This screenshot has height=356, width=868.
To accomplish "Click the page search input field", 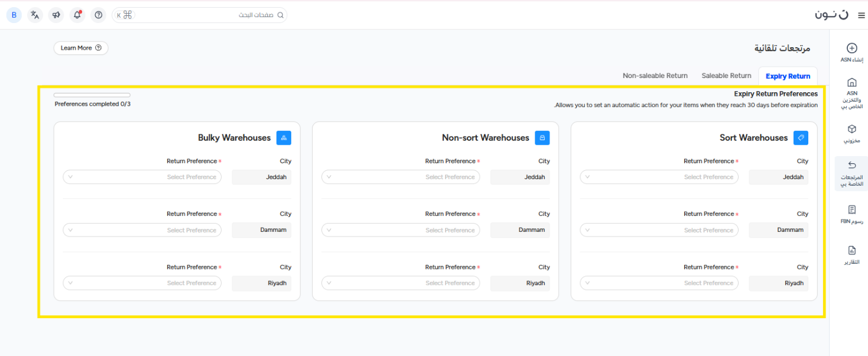I will pyautogui.click(x=207, y=15).
